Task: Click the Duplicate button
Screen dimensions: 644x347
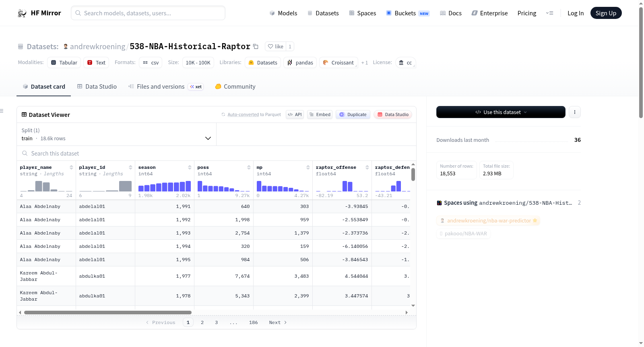Action: (353, 114)
